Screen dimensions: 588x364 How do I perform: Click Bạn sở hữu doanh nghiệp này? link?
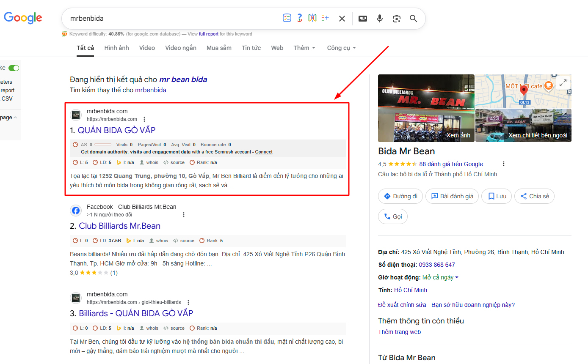[473, 305]
